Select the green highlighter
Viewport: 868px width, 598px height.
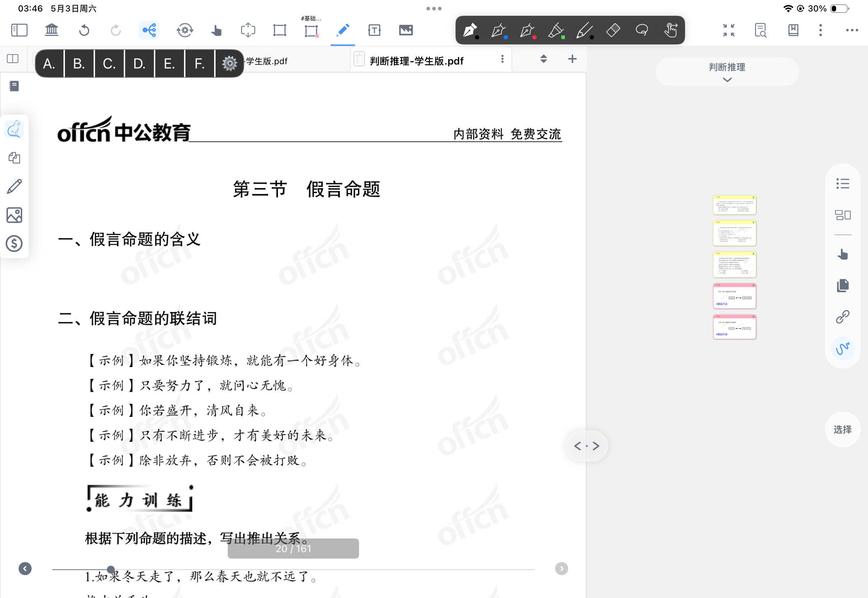(x=556, y=30)
